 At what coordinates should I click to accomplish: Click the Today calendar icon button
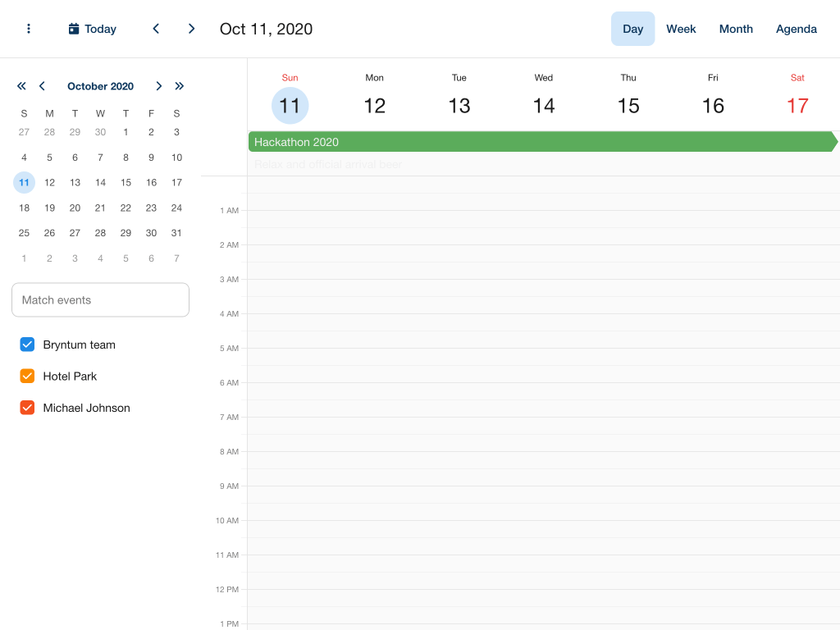(92, 29)
